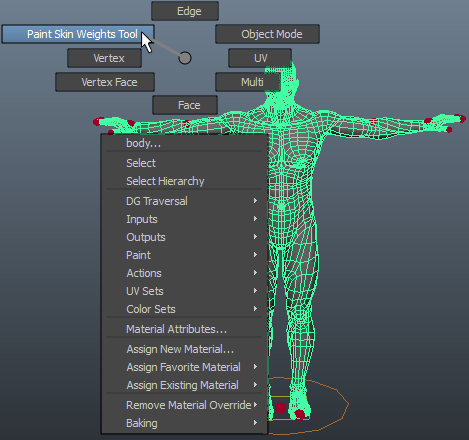The image size is (469, 440).
Task: Expand the DG Traversal submenu
Action: (184, 201)
